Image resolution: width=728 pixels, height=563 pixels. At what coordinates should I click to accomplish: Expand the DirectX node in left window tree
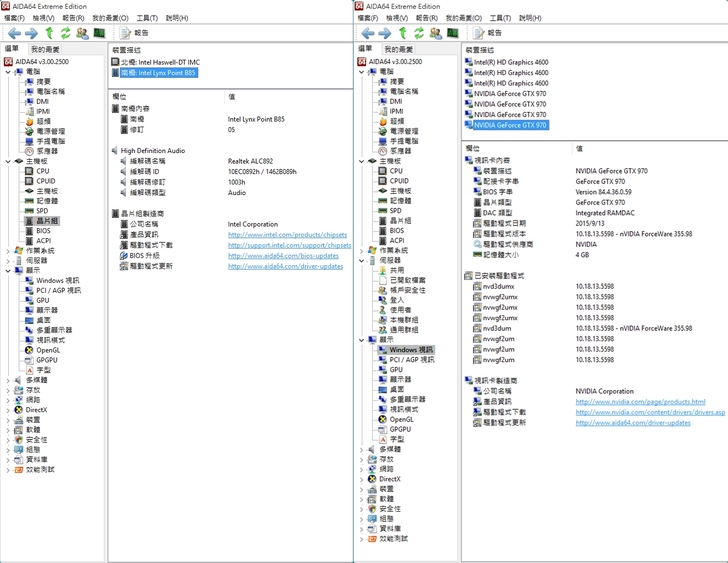pyautogui.click(x=8, y=410)
